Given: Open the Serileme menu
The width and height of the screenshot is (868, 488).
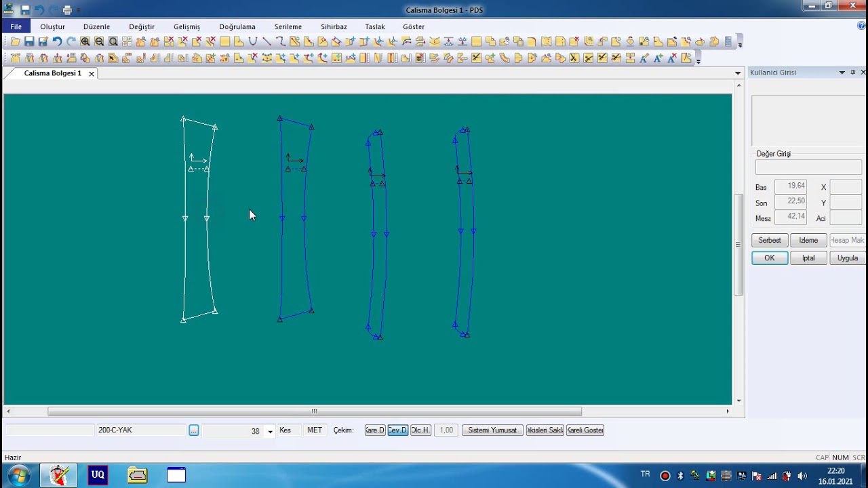Looking at the screenshot, I should click(288, 26).
